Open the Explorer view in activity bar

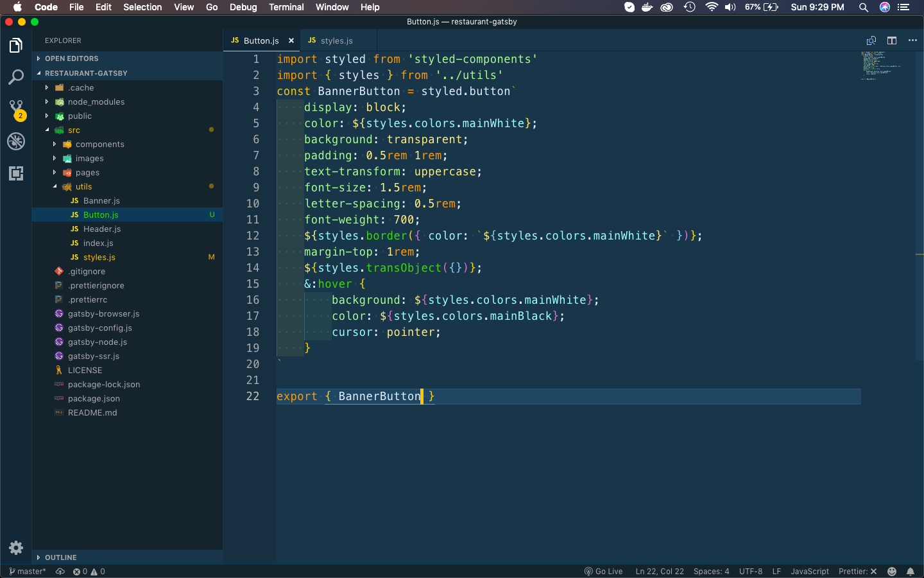16,46
